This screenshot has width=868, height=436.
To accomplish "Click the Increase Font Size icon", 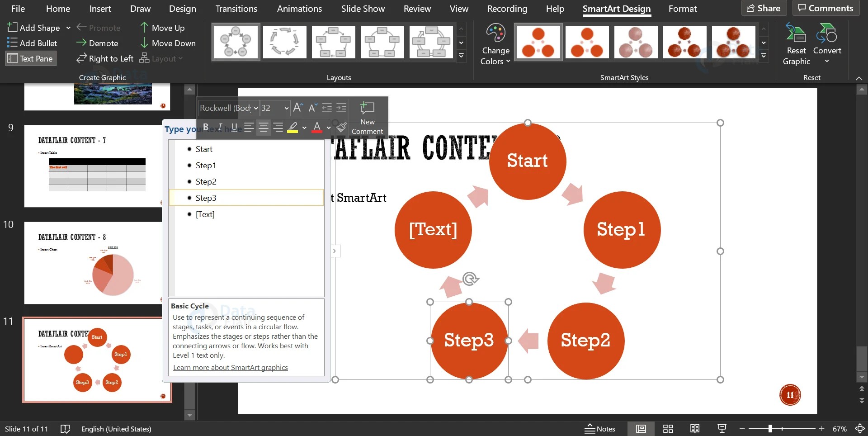I will [x=297, y=108].
